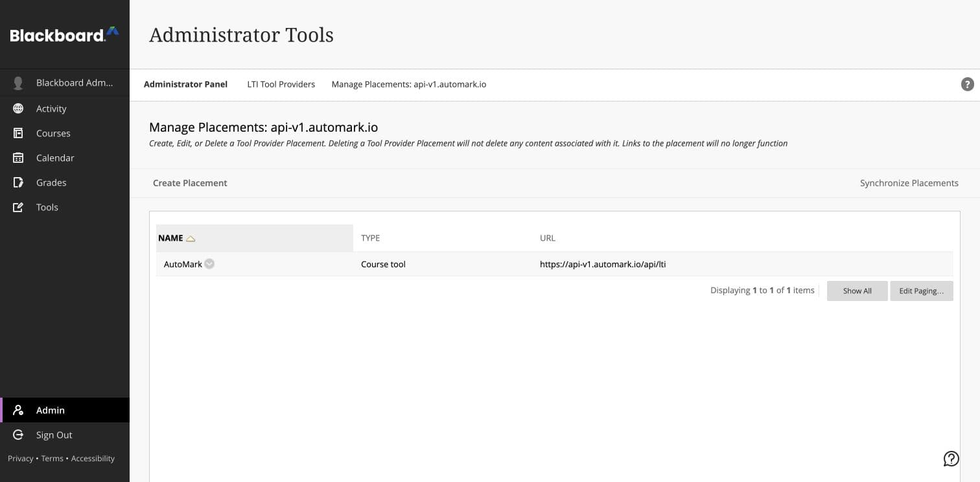Screen dimensions: 980x482
Task: Open the AutoMark options chevron menu
Action: pos(209,263)
